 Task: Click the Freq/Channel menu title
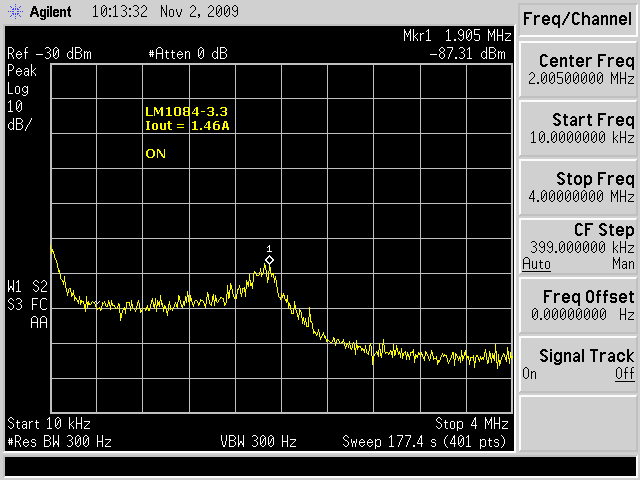tap(578, 19)
